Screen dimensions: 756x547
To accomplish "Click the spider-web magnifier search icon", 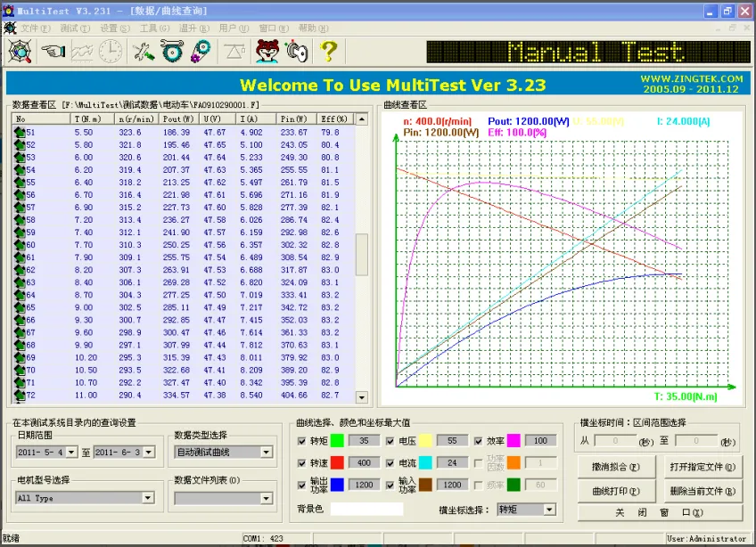I will click(20, 51).
